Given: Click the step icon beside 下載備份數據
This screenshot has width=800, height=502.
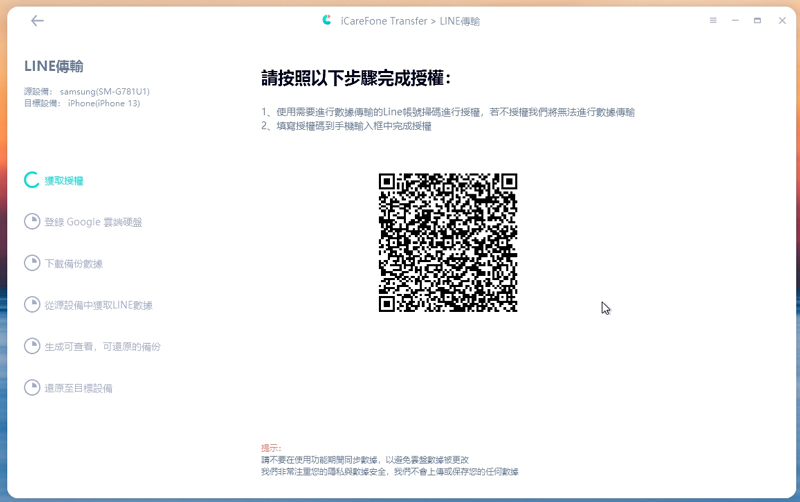Looking at the screenshot, I should click(32, 264).
